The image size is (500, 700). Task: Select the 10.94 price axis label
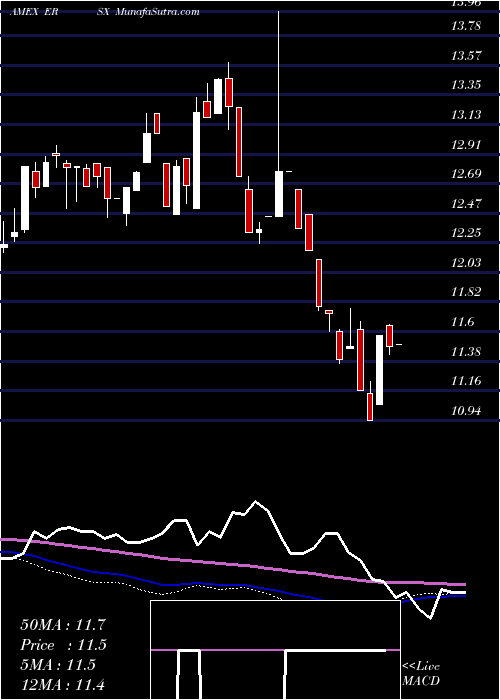466,410
